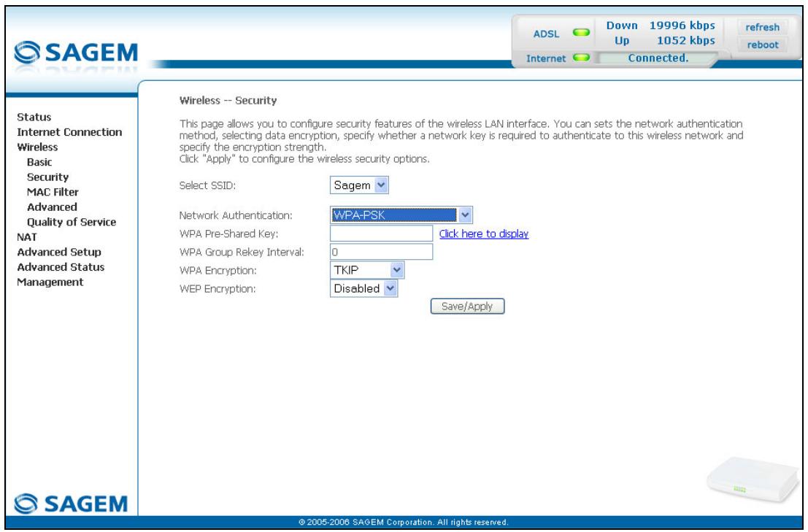The height and width of the screenshot is (532, 808).
Task: Go to Wireless Basic settings
Action: [x=39, y=162]
